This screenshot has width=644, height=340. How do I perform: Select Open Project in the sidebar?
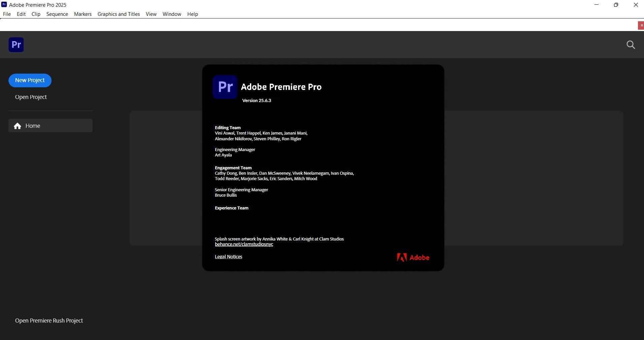(31, 97)
